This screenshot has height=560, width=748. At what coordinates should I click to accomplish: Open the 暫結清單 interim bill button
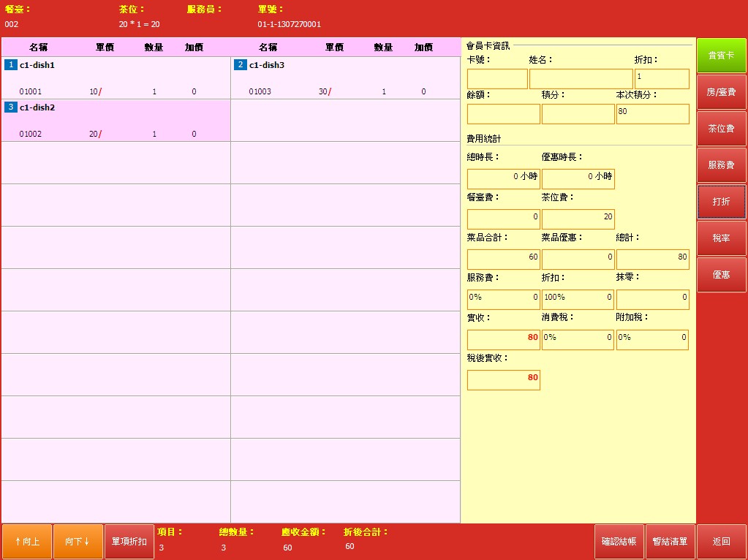coord(670,542)
